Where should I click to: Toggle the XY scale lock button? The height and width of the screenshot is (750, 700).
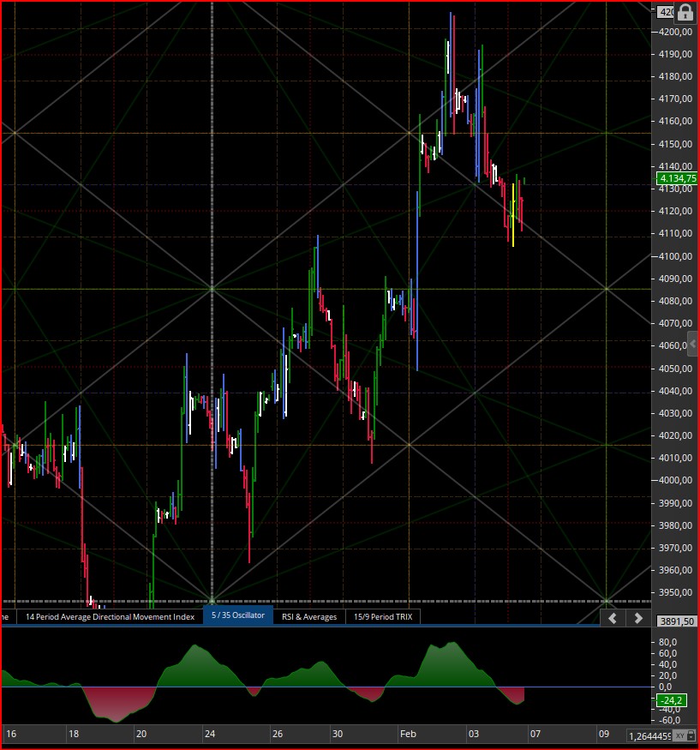click(x=684, y=735)
